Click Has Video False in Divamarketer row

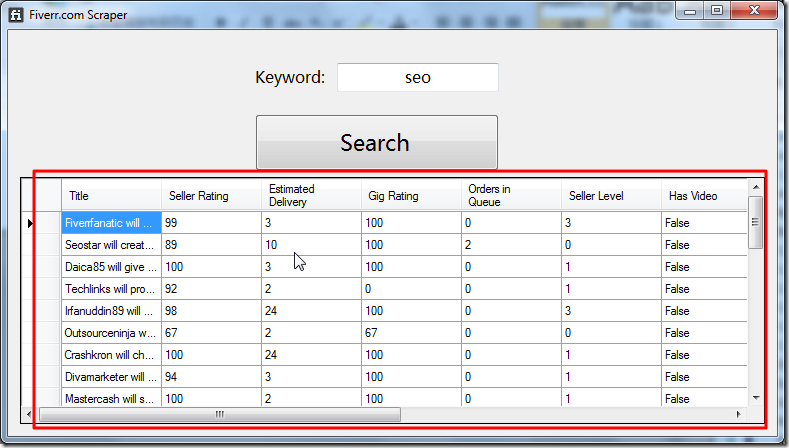704,377
